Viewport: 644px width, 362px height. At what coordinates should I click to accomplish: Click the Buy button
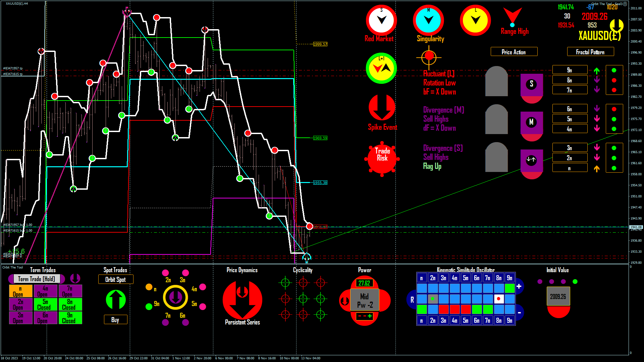(115, 319)
